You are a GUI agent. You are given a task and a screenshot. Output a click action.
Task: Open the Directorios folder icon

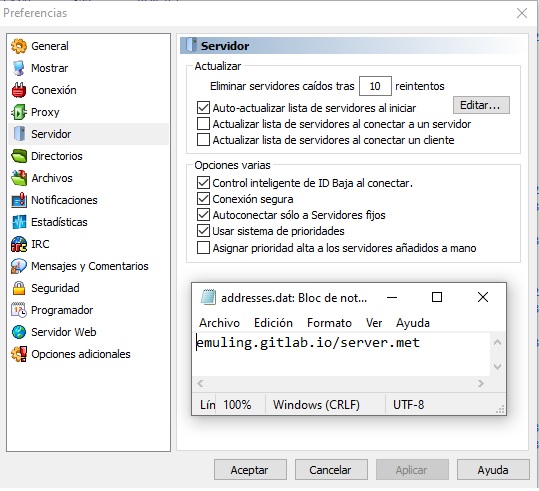(x=19, y=156)
